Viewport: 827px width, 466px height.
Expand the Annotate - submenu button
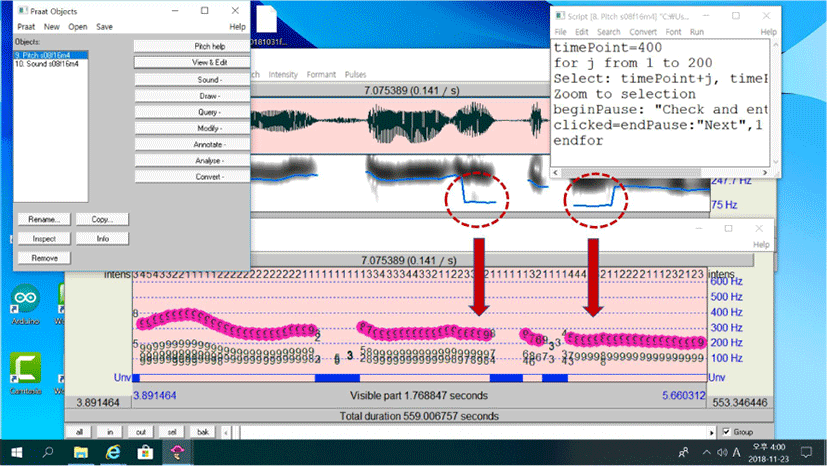191,144
